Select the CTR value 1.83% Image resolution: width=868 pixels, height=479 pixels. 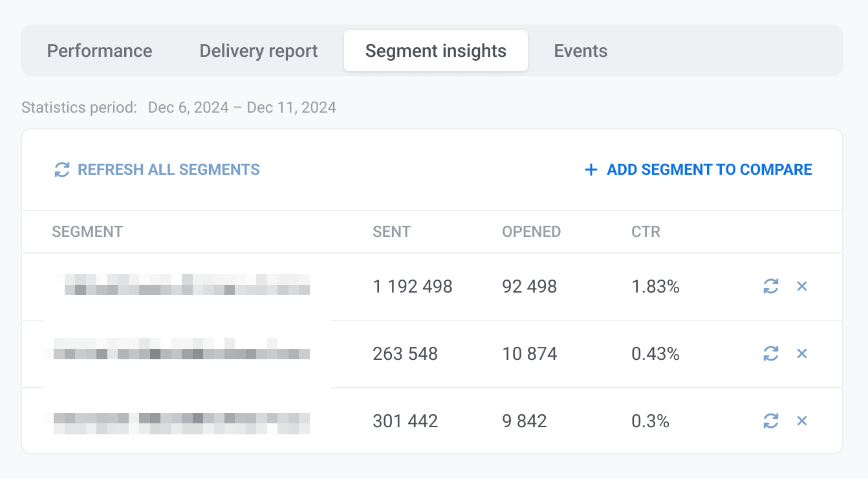point(655,287)
